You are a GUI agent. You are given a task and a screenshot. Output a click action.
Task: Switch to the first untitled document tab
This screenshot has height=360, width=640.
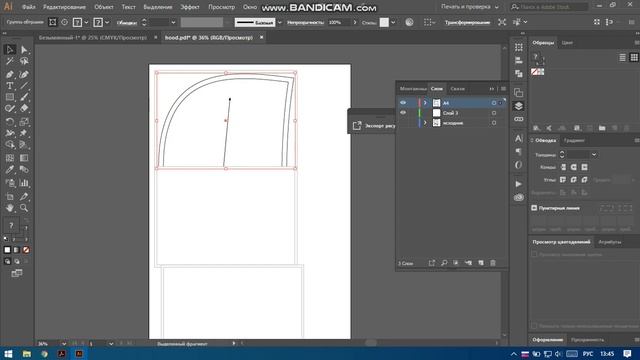[93, 38]
